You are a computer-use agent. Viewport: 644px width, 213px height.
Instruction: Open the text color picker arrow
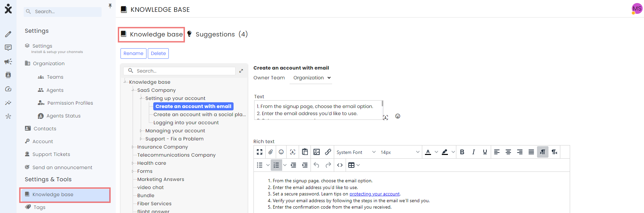436,152
